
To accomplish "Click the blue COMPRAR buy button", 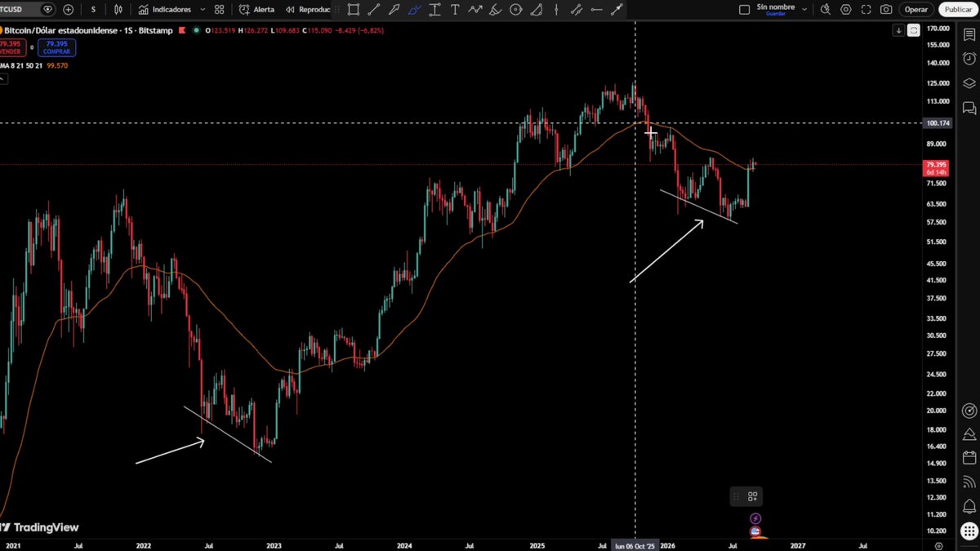I will (56, 47).
